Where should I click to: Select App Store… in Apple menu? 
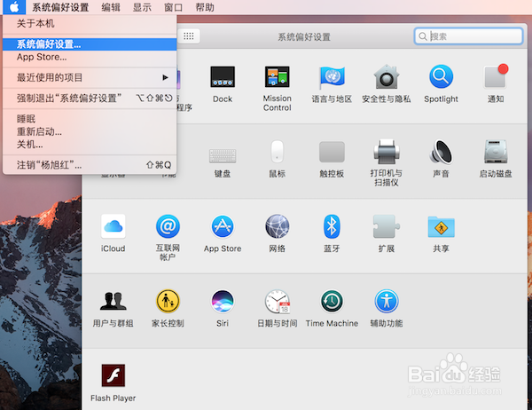coord(90,57)
